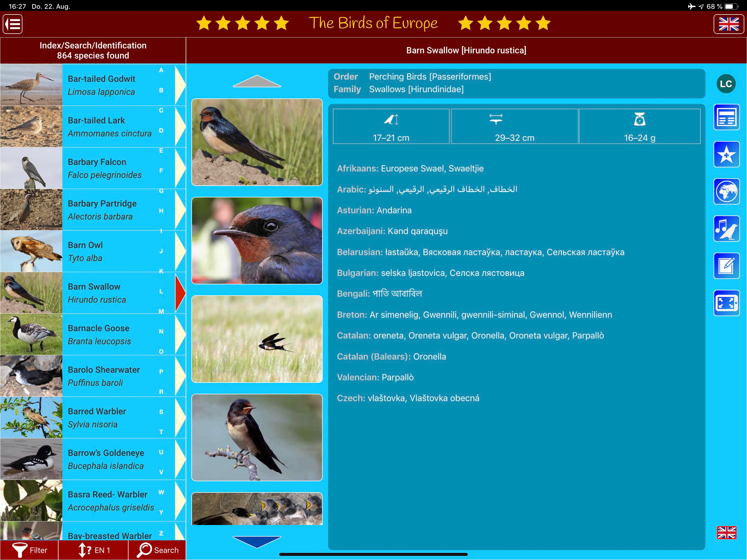This screenshot has width=747, height=560.
Task: Select Bar-tailed Lark entry
Action: tap(93, 126)
